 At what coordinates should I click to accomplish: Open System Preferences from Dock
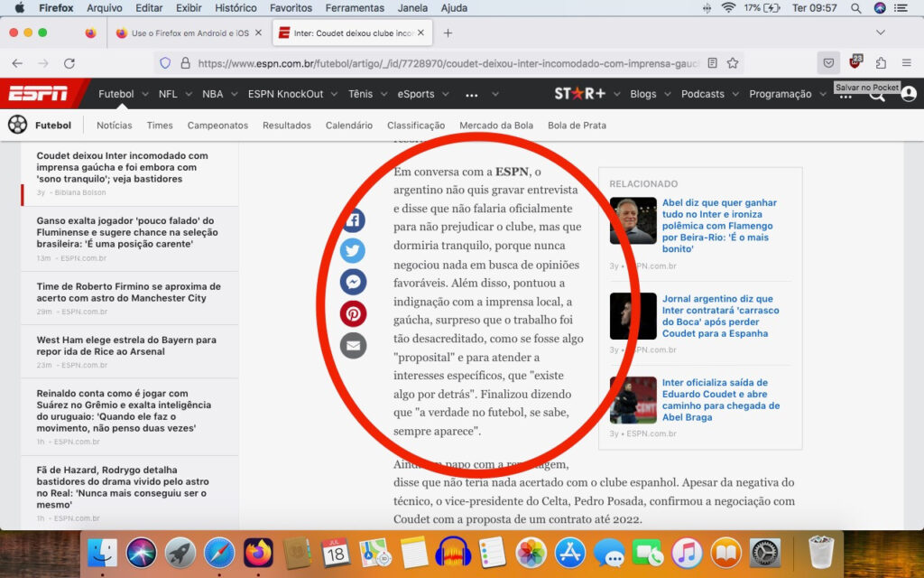765,554
